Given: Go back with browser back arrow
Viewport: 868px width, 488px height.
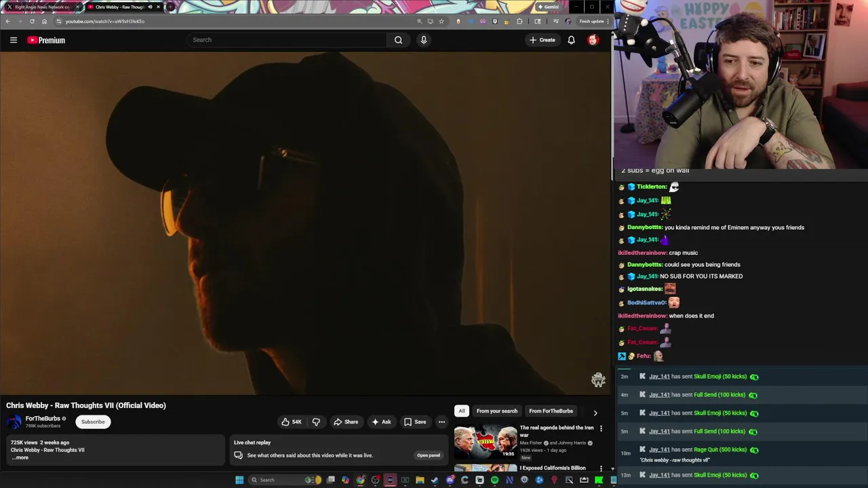Looking at the screenshot, I should [x=7, y=21].
